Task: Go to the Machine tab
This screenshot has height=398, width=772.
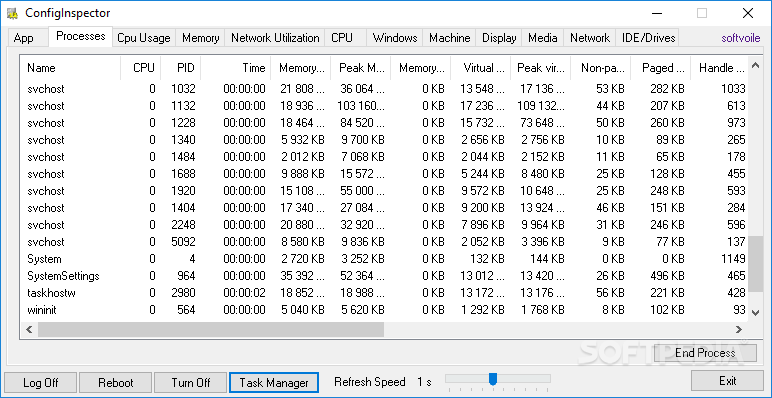Action: (x=450, y=38)
